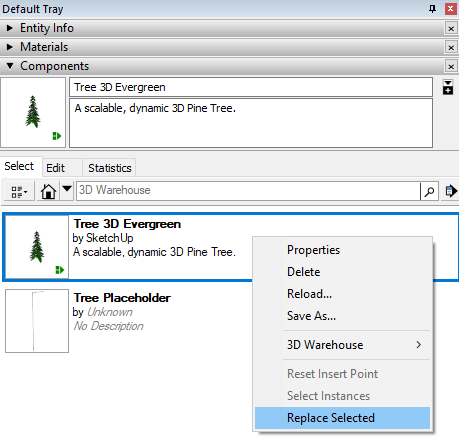Close the Entity Info panel
This screenshot has width=459, height=444.
451,29
